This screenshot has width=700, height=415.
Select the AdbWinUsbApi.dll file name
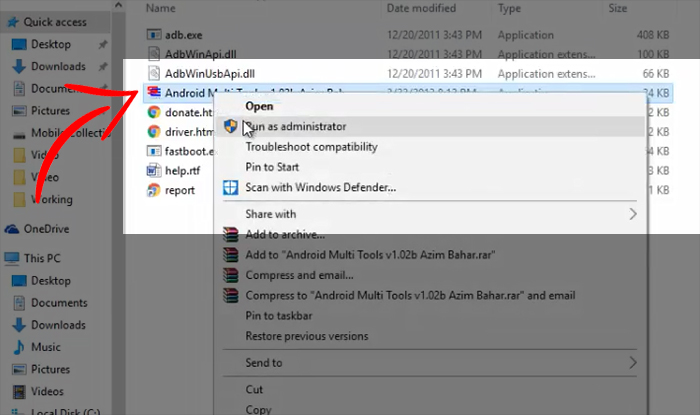210,74
